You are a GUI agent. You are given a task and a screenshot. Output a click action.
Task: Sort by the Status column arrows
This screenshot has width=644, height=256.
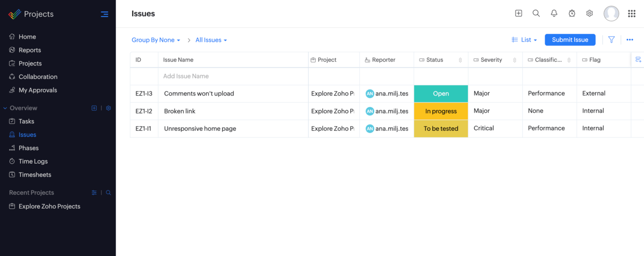click(460, 60)
